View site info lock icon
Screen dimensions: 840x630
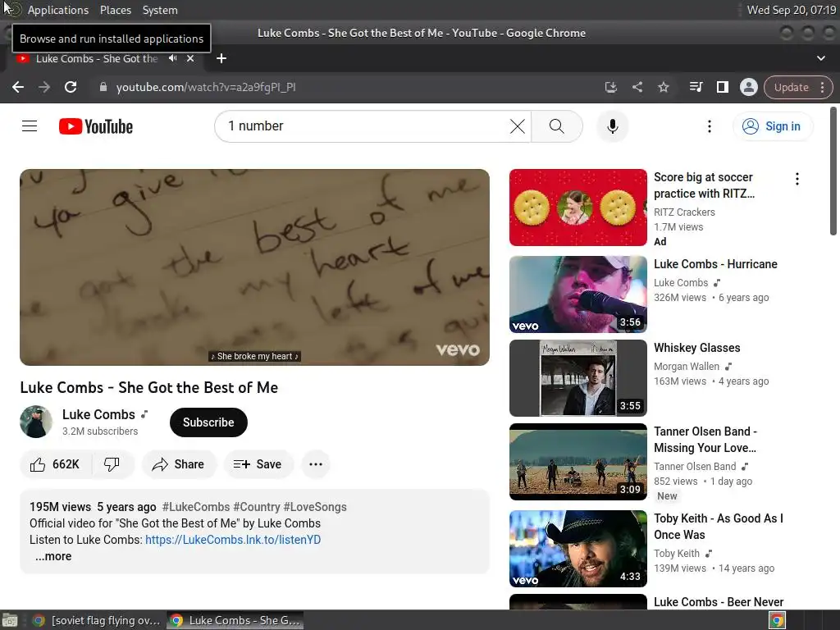tap(103, 87)
